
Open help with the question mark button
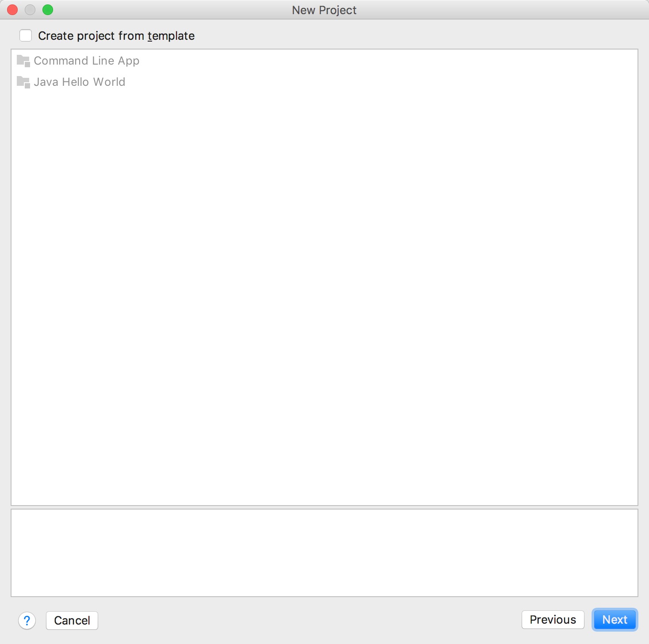point(27,621)
